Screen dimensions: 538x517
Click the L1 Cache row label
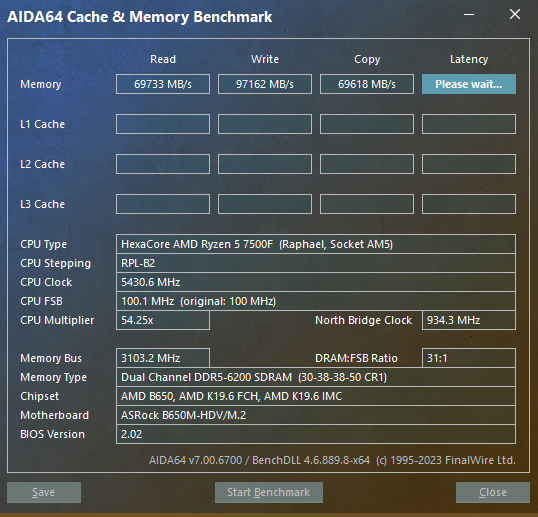42,124
